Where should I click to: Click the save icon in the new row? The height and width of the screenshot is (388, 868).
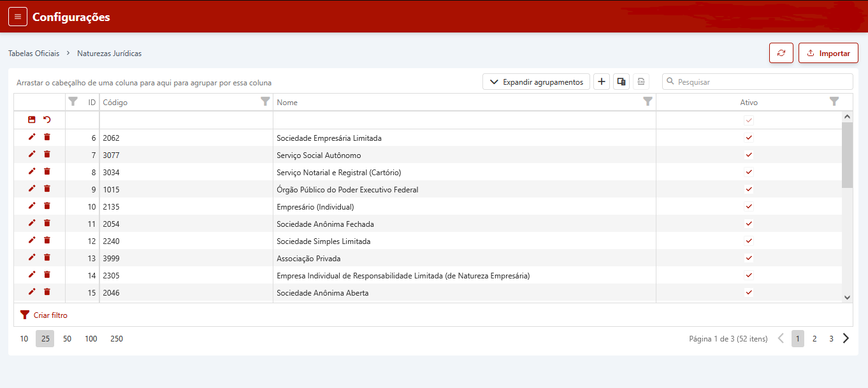click(x=32, y=120)
